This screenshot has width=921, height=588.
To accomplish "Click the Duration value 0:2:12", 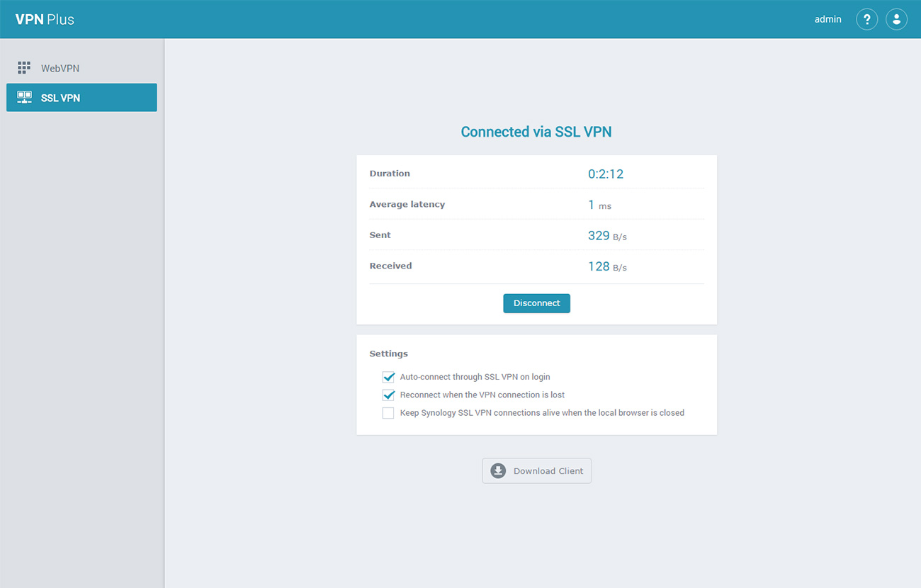I will point(606,173).
